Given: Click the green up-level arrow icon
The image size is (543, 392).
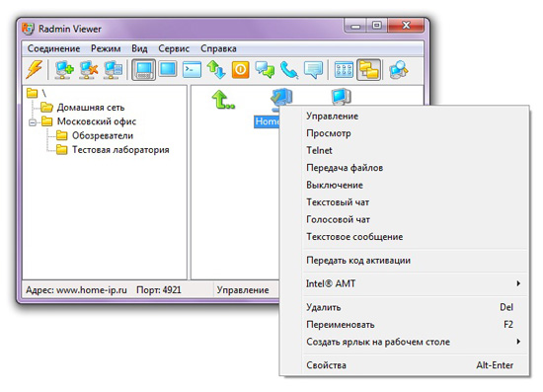Looking at the screenshot, I should pyautogui.click(x=223, y=100).
